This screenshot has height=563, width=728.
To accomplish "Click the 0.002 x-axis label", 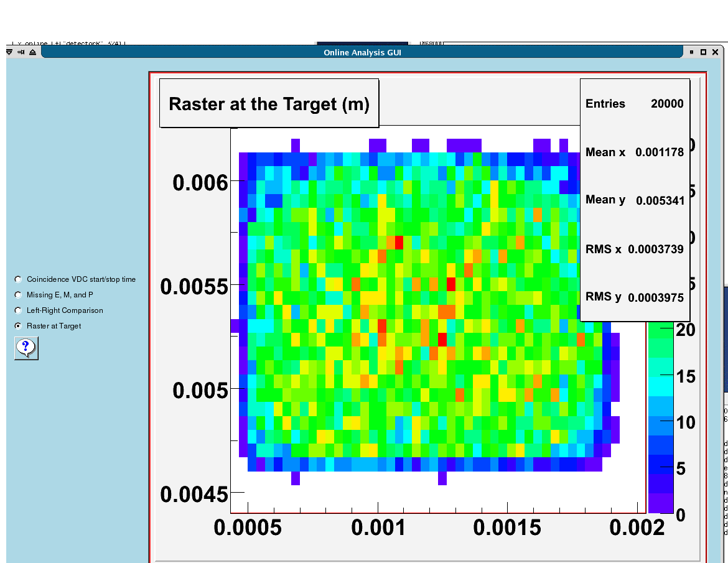I will (x=637, y=528).
